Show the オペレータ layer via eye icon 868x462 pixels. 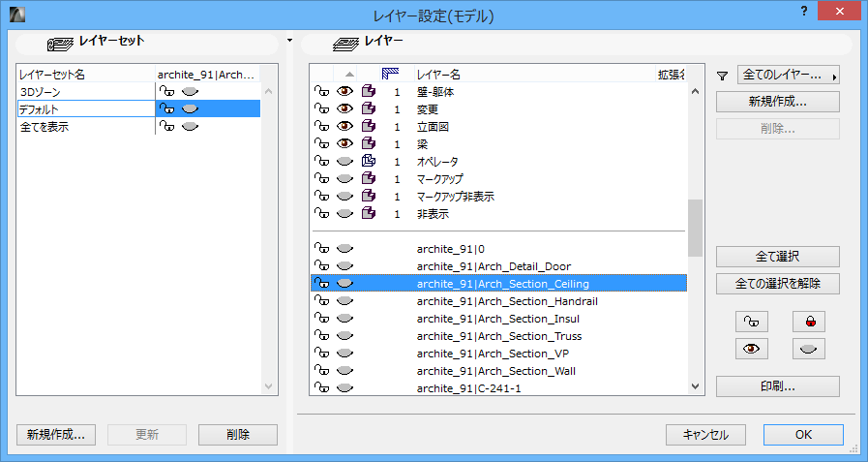coord(344,161)
